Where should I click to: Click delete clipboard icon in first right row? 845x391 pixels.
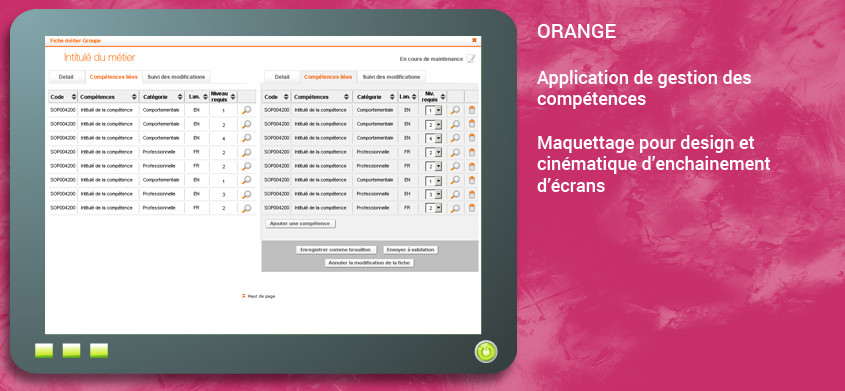tap(472, 110)
